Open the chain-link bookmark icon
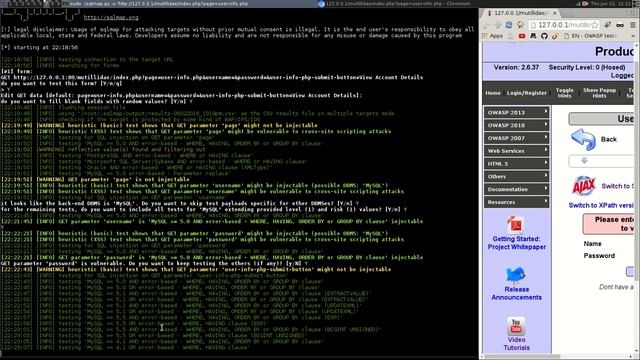 (555, 36)
